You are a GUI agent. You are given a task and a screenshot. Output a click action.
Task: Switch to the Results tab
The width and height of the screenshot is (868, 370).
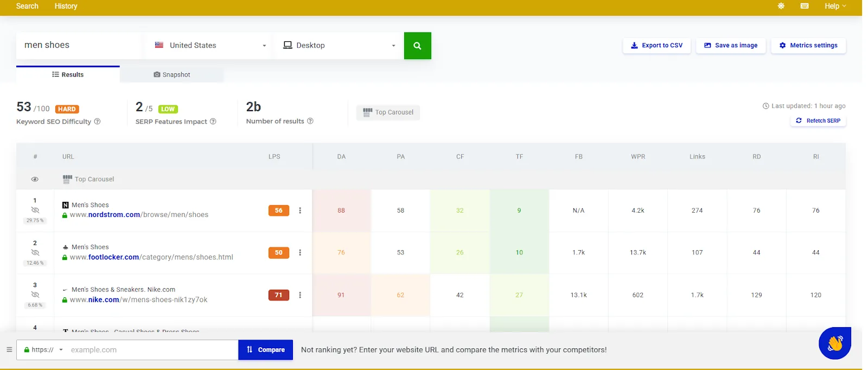click(68, 74)
